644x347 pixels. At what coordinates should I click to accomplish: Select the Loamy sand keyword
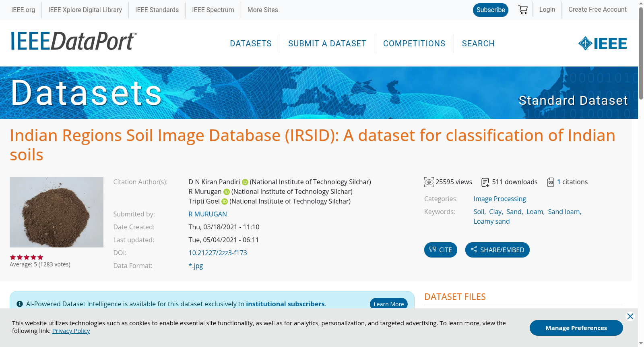(x=491, y=222)
